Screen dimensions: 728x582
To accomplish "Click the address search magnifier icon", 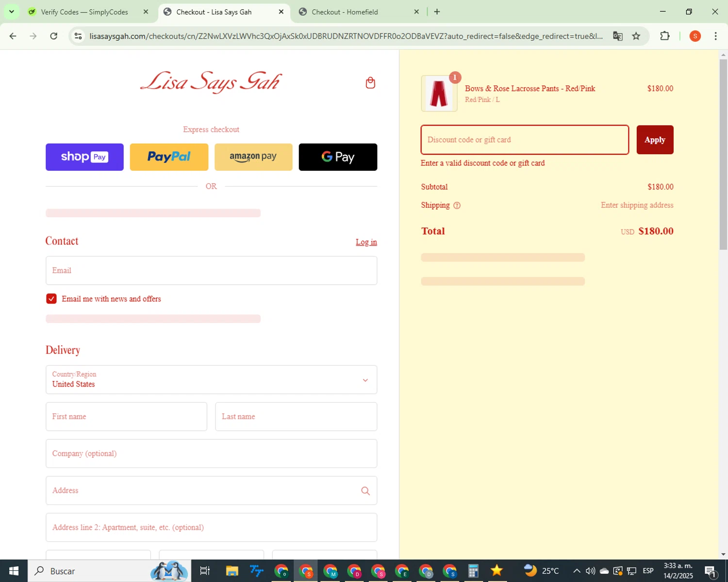I will pos(365,491).
